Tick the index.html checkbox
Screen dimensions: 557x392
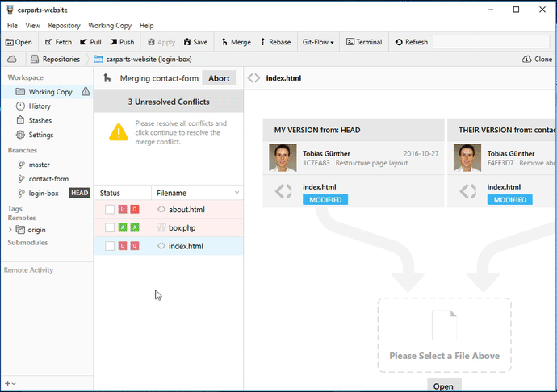pyautogui.click(x=109, y=246)
